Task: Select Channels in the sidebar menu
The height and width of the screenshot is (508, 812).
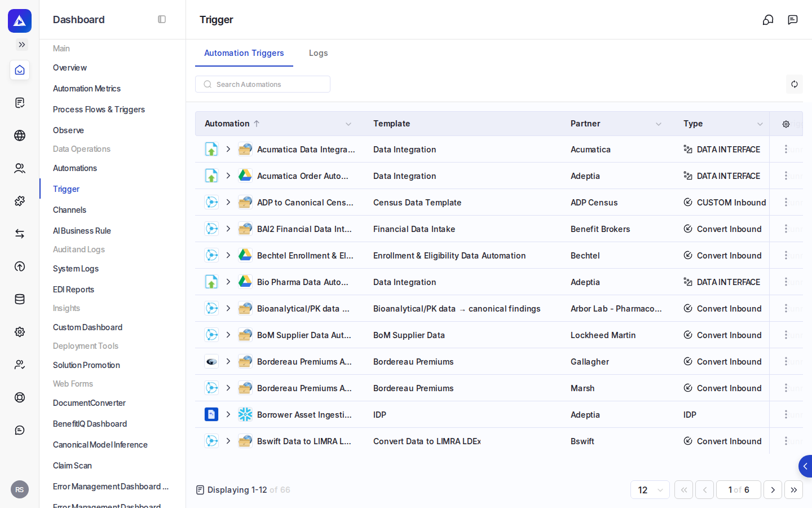Action: click(69, 210)
